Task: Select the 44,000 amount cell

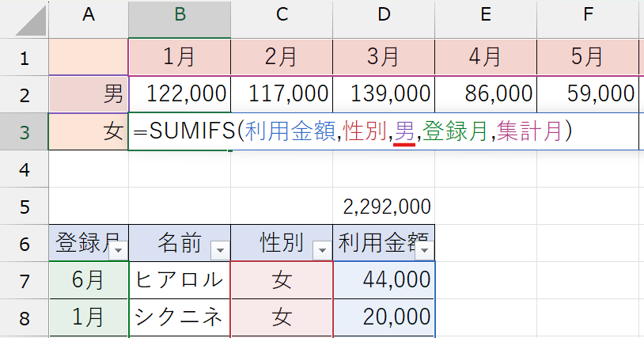Action: [384, 280]
